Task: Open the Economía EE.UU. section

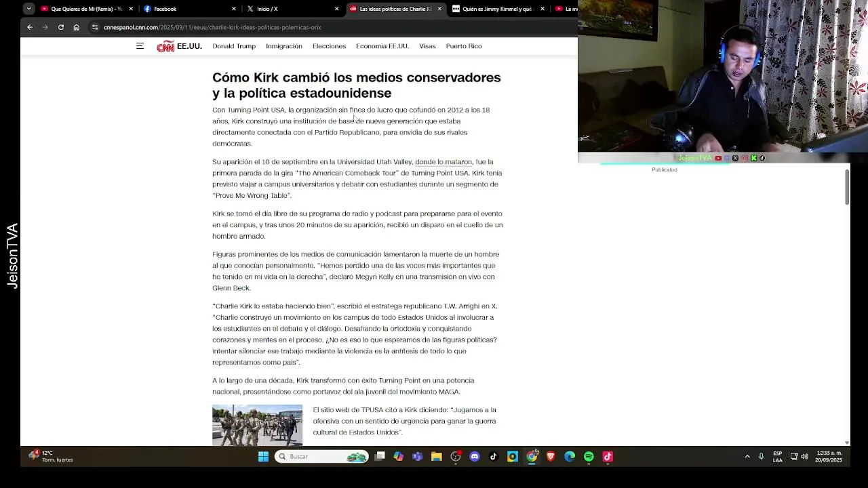Action: [x=382, y=46]
